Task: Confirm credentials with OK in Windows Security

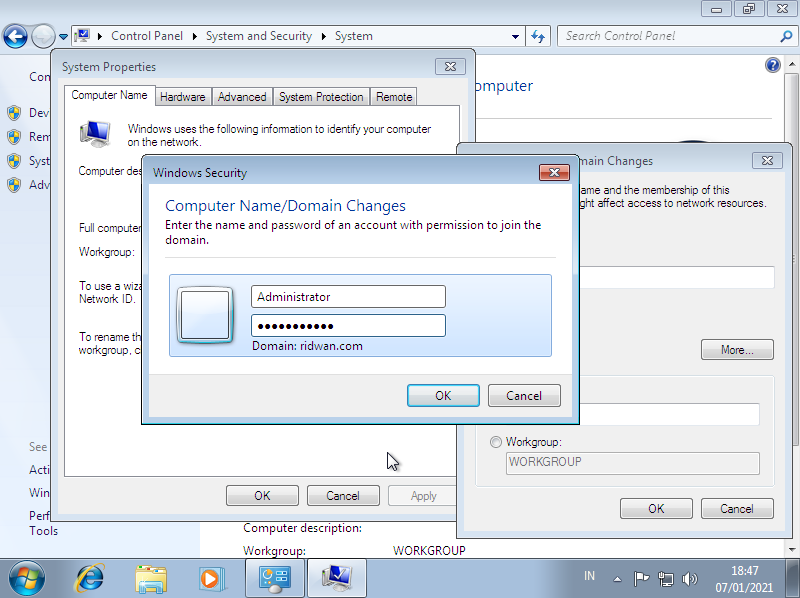Action: point(443,395)
